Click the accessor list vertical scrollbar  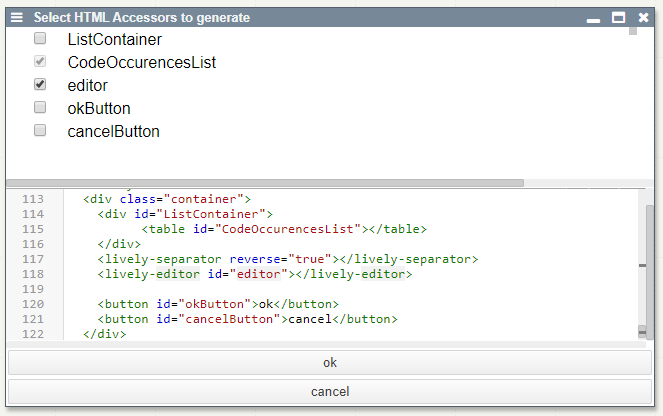pos(633,30)
